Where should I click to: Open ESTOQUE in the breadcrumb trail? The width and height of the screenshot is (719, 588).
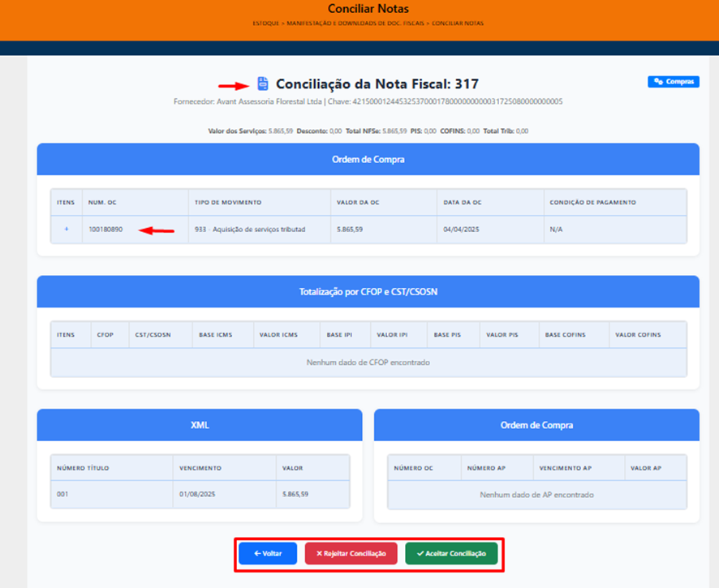265,24
